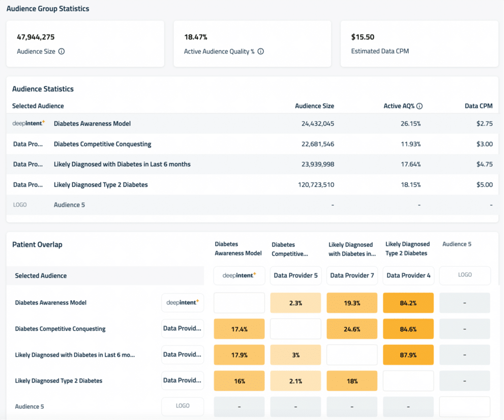Select Data Provid... box in Likely Diagnosed Last 6 mo row
The width and height of the screenshot is (504, 420).
(x=183, y=355)
